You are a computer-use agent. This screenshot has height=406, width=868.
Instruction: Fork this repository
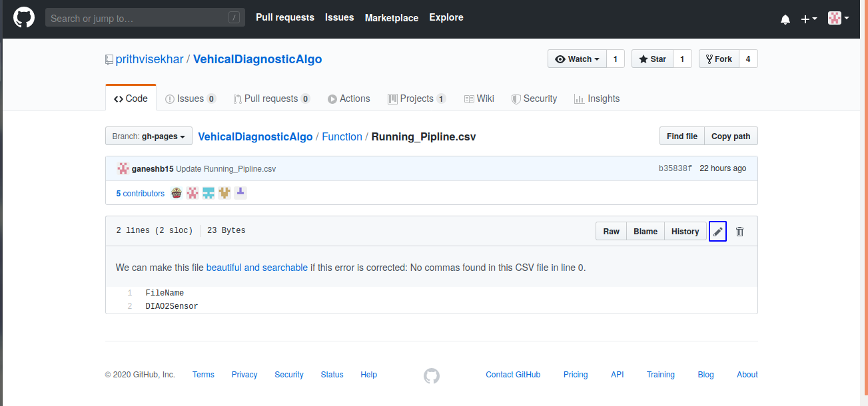pyautogui.click(x=719, y=59)
